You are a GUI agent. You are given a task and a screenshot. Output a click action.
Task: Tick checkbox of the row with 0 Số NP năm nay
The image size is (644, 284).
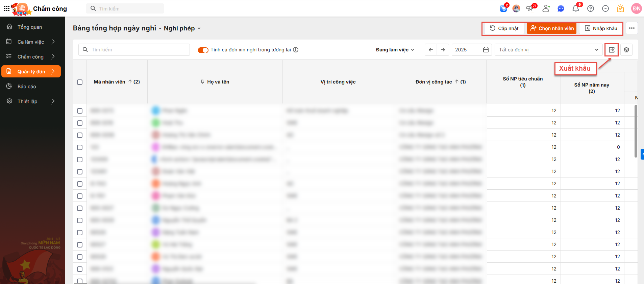(80, 147)
